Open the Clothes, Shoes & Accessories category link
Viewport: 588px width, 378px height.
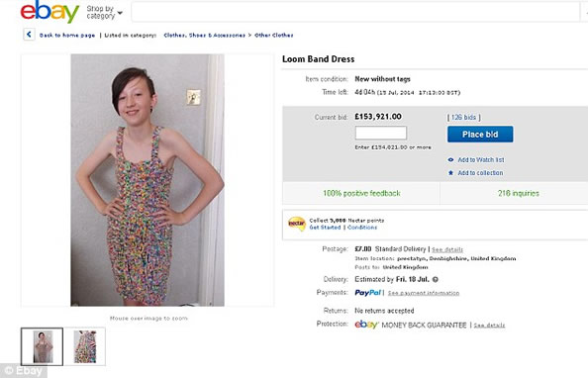click(x=204, y=36)
